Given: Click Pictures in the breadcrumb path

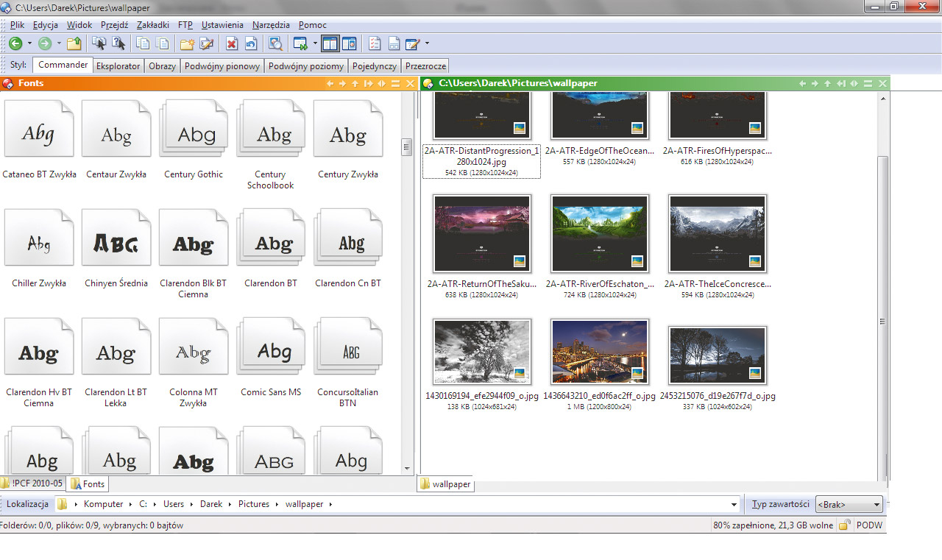Looking at the screenshot, I should pyautogui.click(x=253, y=504).
